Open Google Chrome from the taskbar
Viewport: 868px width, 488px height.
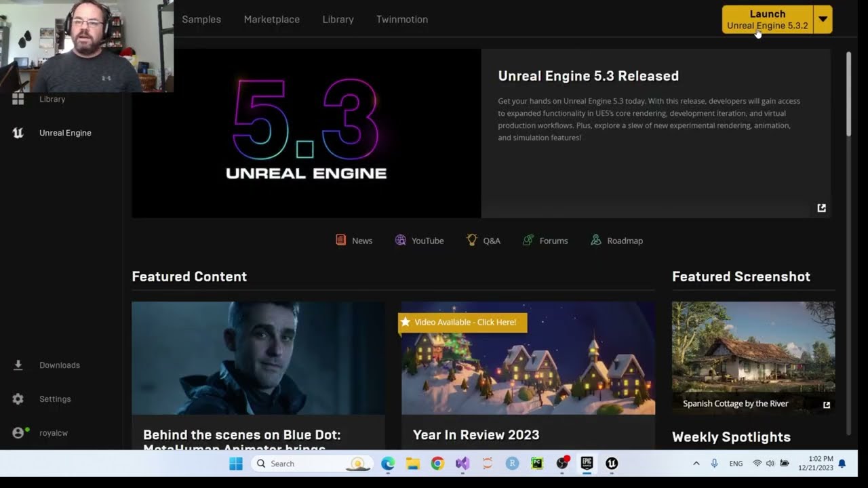(x=438, y=464)
